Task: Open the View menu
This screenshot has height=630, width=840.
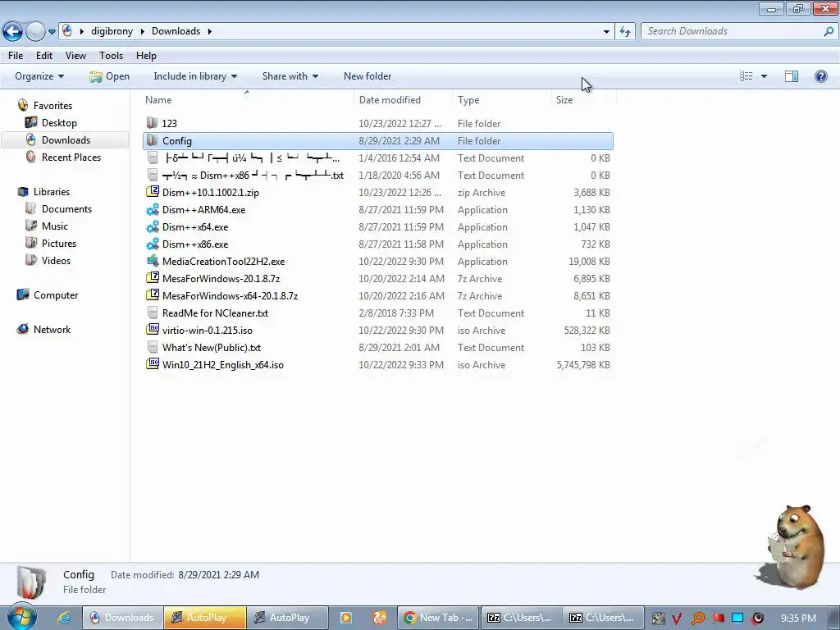Action: pos(75,56)
